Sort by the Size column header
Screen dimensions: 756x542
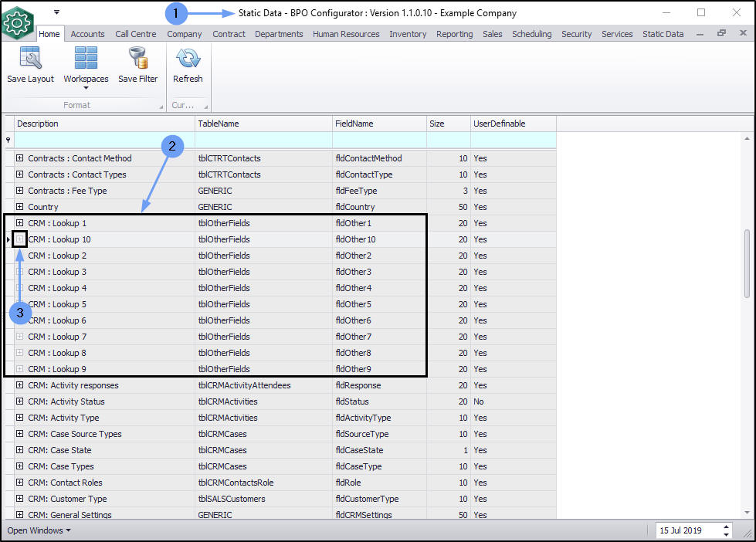[449, 124]
